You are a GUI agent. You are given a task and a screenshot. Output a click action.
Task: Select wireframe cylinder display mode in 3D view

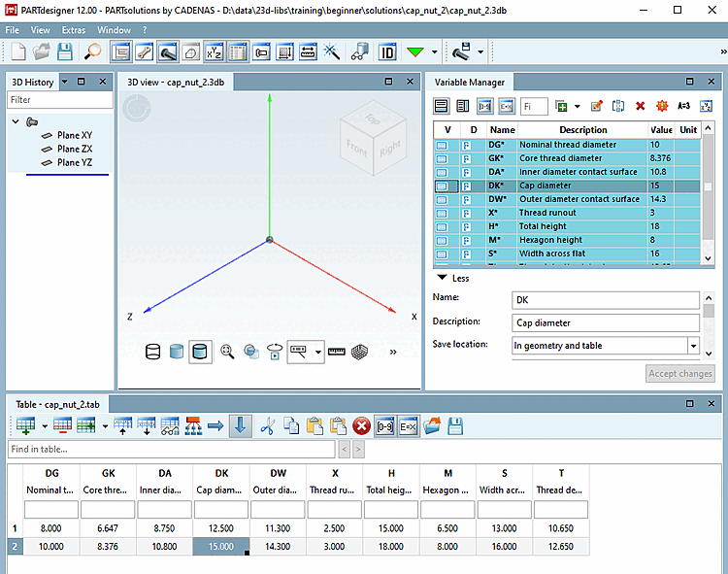coord(152,352)
